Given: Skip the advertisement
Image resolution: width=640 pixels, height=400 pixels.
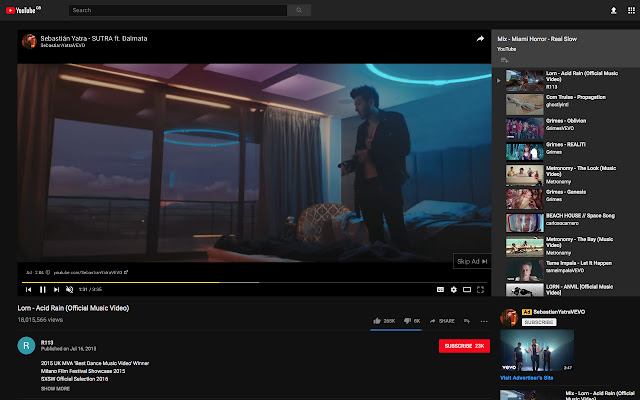Looking at the screenshot, I should pyautogui.click(x=472, y=261).
